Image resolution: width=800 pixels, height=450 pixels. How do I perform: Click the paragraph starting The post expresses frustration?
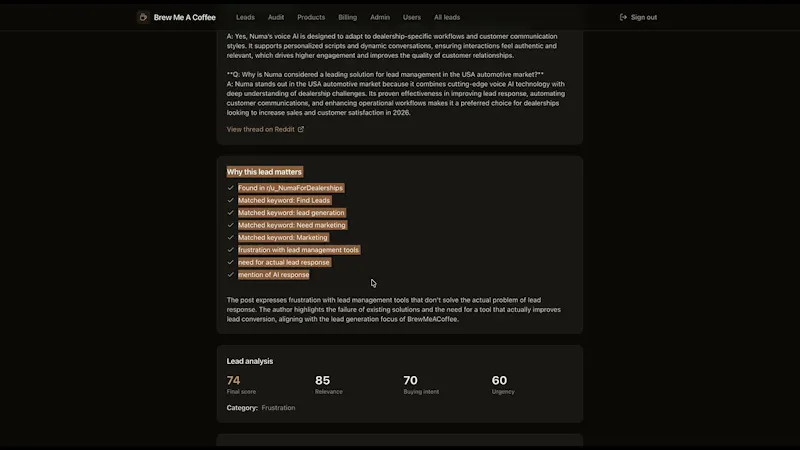(x=394, y=310)
